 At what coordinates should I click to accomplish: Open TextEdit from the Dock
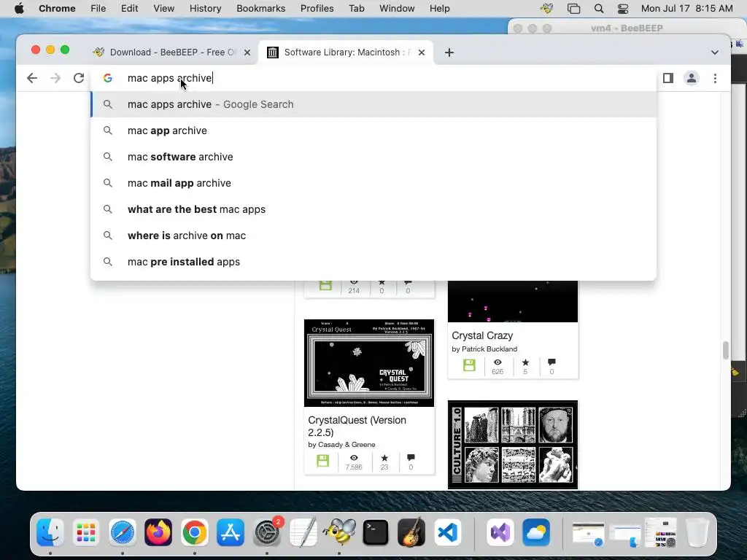coord(303,532)
